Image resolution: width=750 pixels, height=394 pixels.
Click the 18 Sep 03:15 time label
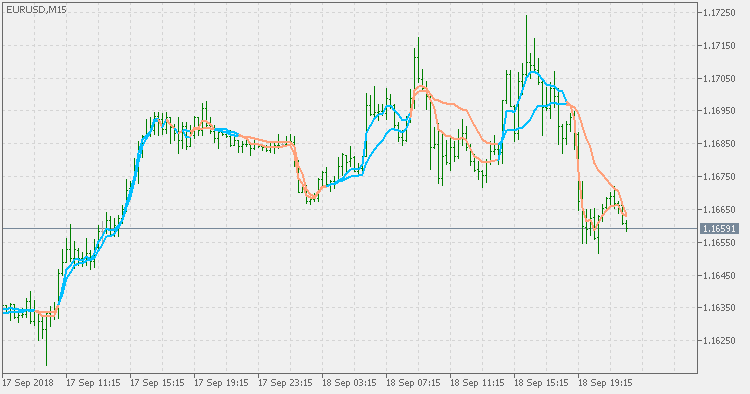click(x=349, y=383)
